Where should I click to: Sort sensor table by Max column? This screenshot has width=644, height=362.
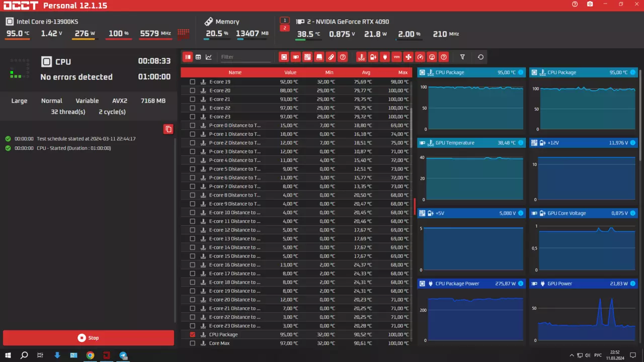point(403,72)
